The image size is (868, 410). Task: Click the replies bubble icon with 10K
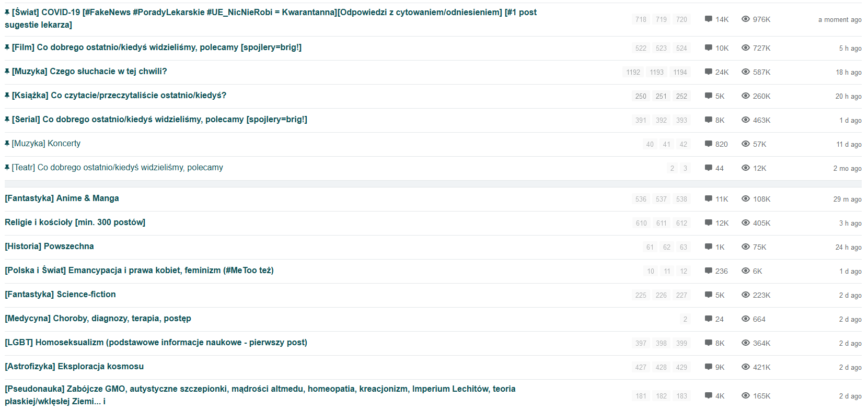[x=709, y=48]
